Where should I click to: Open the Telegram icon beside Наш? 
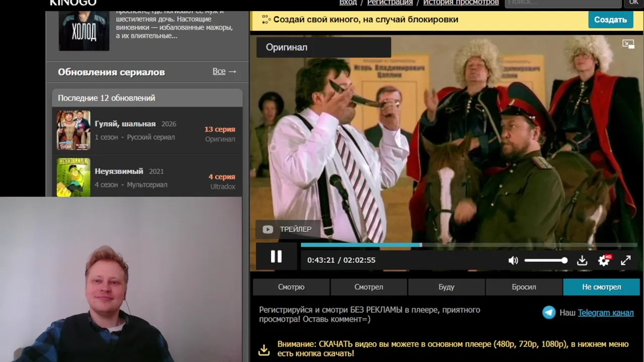[x=549, y=313]
